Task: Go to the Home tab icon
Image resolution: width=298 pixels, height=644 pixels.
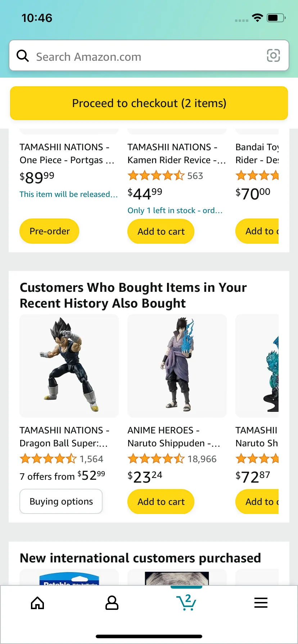Action: pyautogui.click(x=37, y=603)
